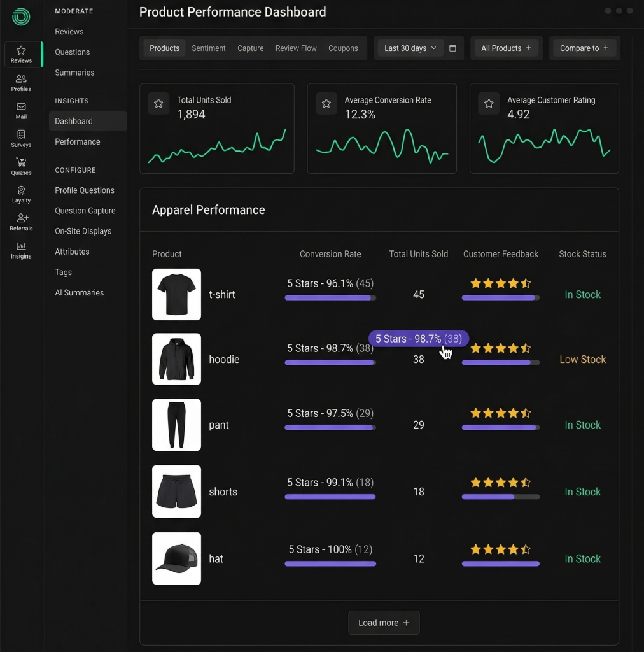
Task: Open the Review Flow tab
Action: pos(296,48)
